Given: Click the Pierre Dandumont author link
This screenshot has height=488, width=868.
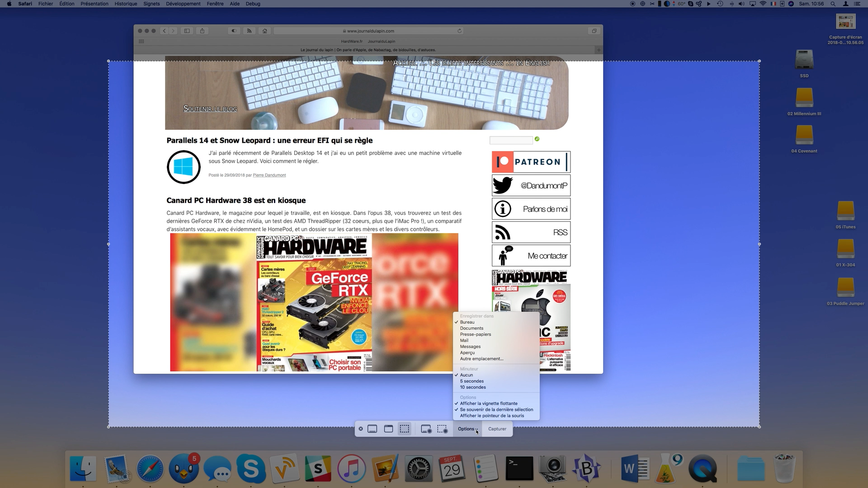Looking at the screenshot, I should 269,175.
